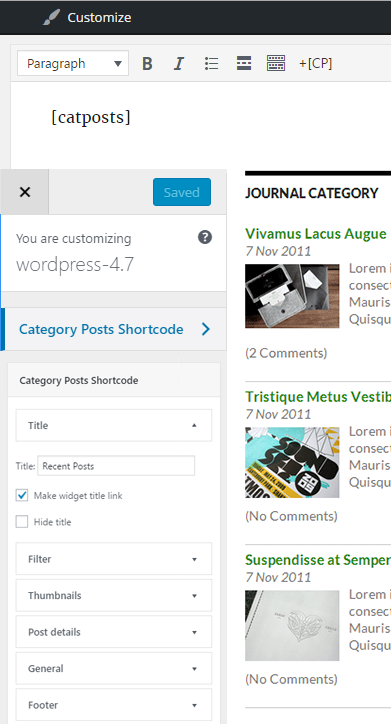Expand the Filter panel
The image size is (391, 724).
pos(114,559)
